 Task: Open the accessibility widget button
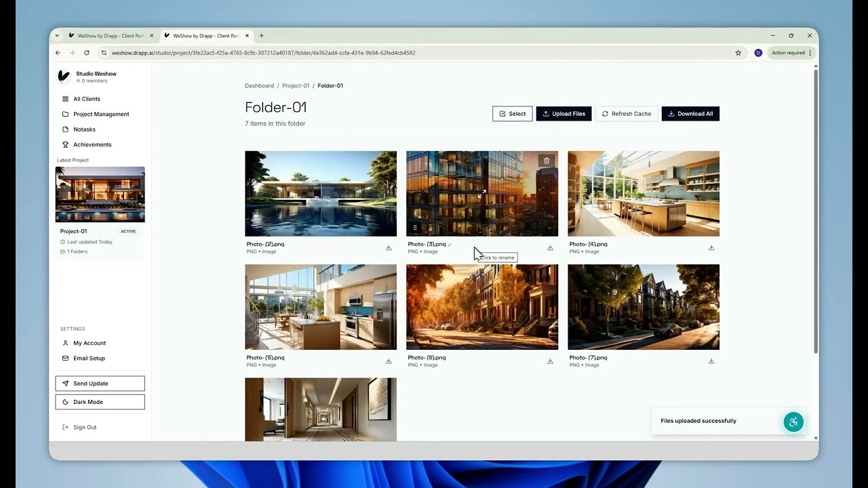(x=793, y=422)
